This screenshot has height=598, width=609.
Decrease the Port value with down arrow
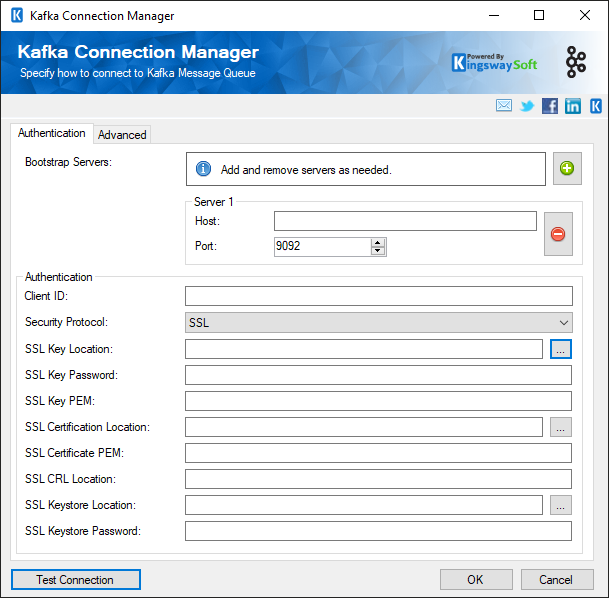point(378,251)
